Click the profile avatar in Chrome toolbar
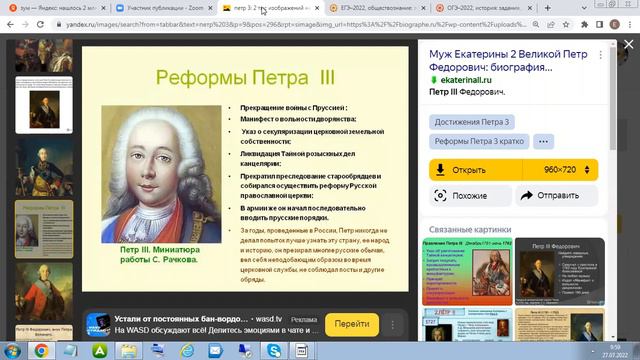The width and height of the screenshot is (640, 360). 615,24
